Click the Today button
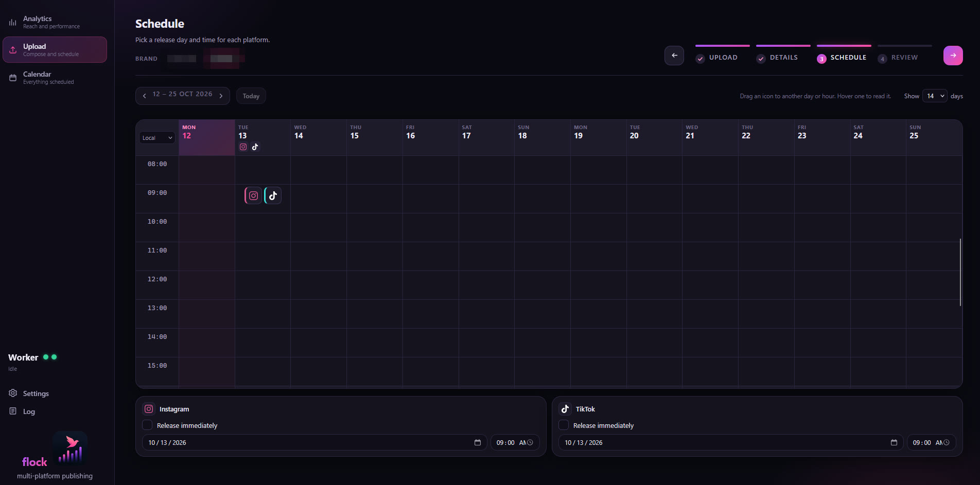This screenshot has width=980, height=485. click(251, 96)
